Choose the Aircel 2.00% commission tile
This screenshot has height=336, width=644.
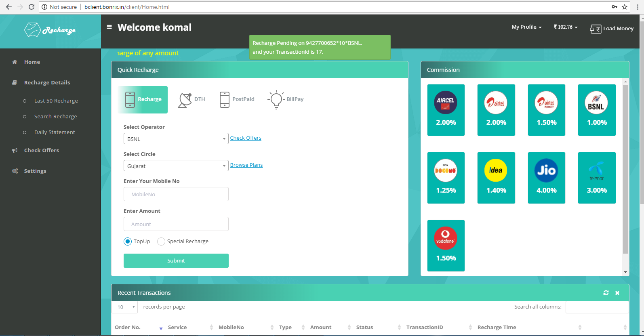coord(446,110)
